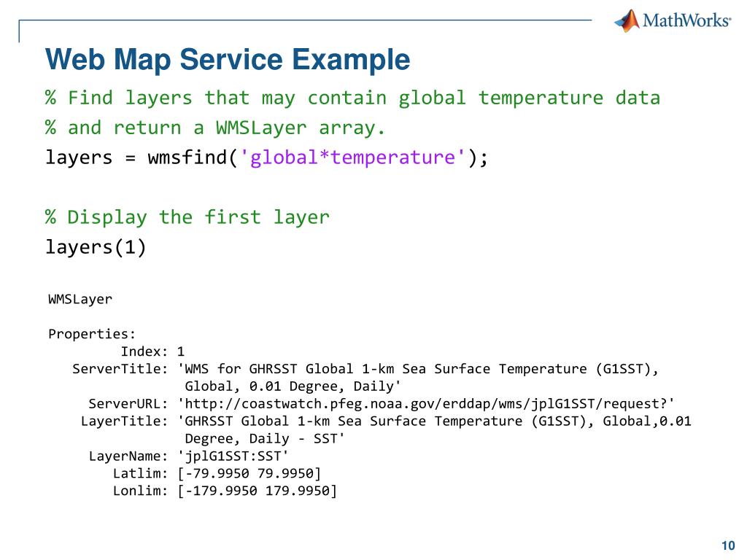
Task: Click the MathWorks logo
Action: coord(672,21)
